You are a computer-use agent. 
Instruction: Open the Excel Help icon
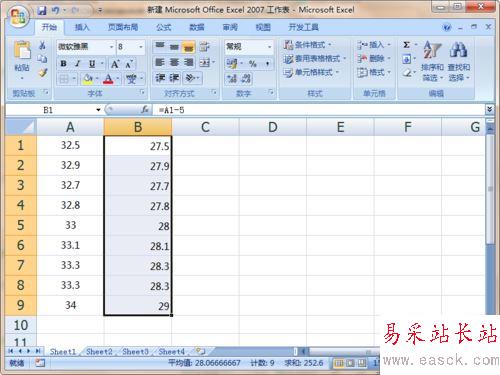447,27
